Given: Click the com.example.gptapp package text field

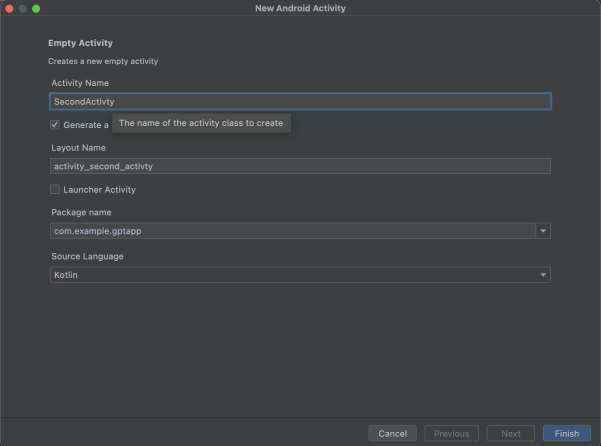Looking at the screenshot, I should pyautogui.click(x=292, y=231).
